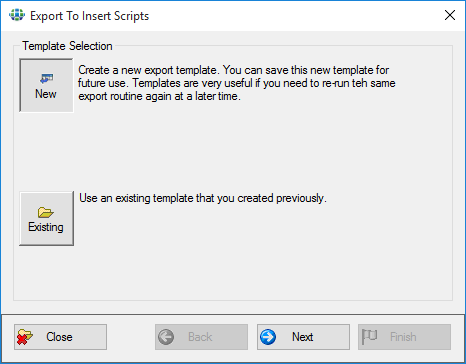
Task: Click 'Use an existing template' description text
Action: (203, 198)
